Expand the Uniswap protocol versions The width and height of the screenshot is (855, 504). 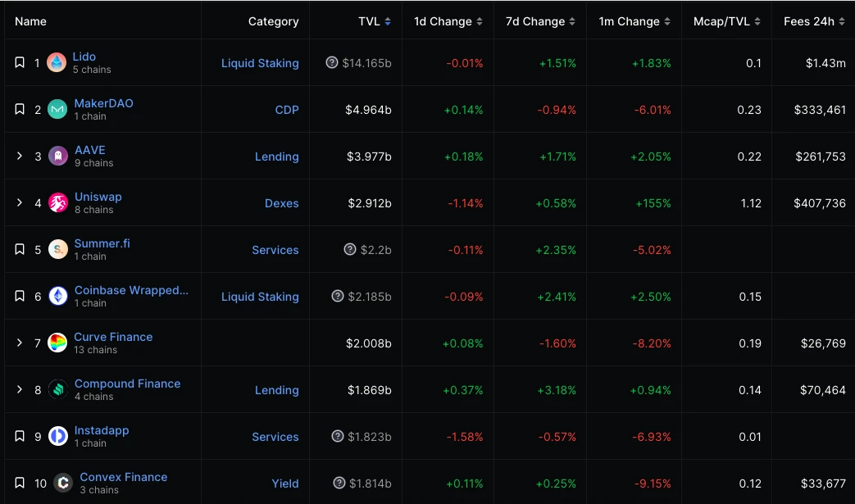coord(20,202)
